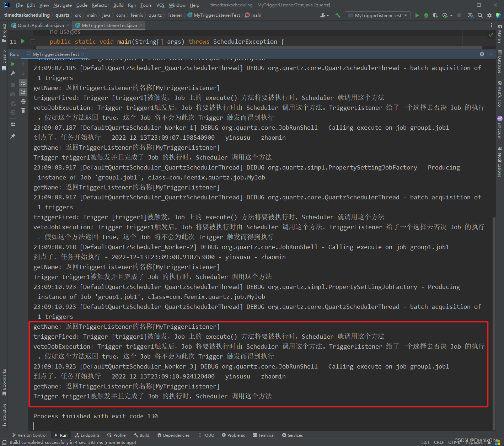504x446 pixels.
Task: Navigate down the stack trace arrow
Action: coord(23,74)
